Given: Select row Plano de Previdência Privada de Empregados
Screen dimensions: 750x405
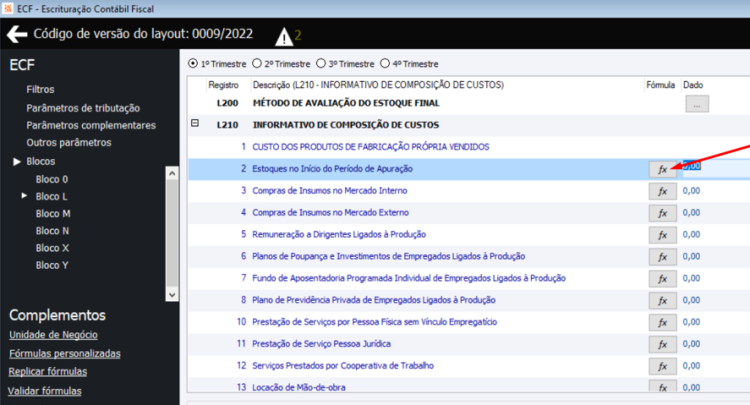Looking at the screenshot, I should click(469, 300).
